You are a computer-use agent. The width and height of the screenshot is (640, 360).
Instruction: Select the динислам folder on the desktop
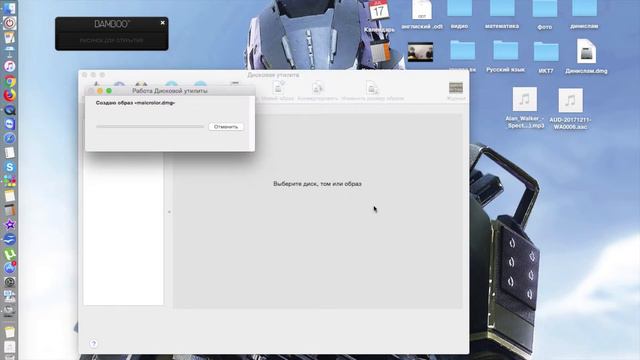584,15
